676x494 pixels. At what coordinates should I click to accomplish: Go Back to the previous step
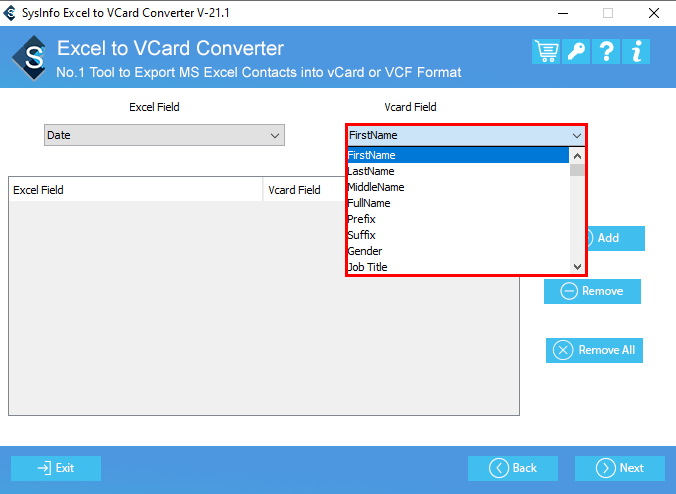[513, 468]
